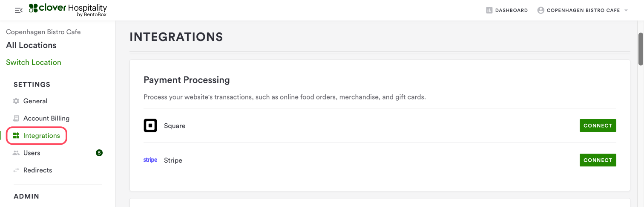Click the Switch Location link
The height and width of the screenshot is (207, 644).
coord(34,62)
